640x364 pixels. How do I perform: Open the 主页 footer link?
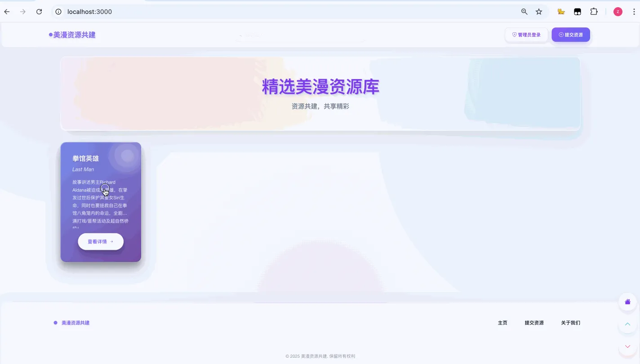pyautogui.click(x=502, y=323)
